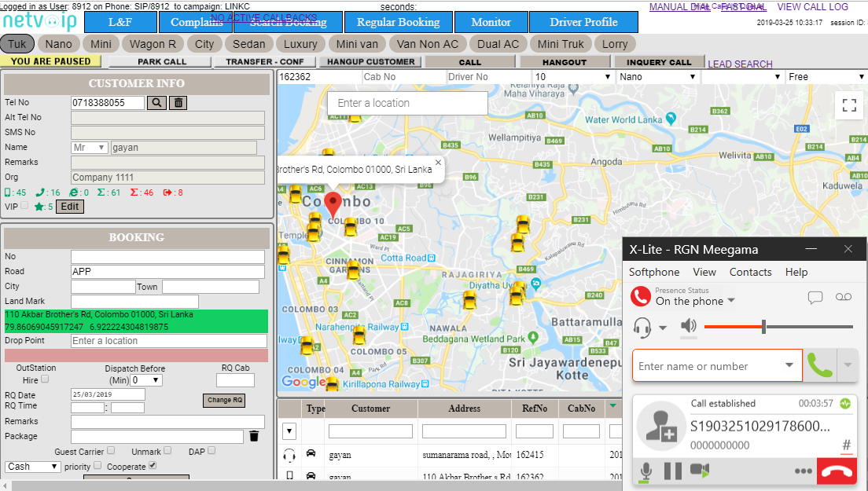
Task: Click the headset icon in X-Lite
Action: pyautogui.click(x=642, y=328)
